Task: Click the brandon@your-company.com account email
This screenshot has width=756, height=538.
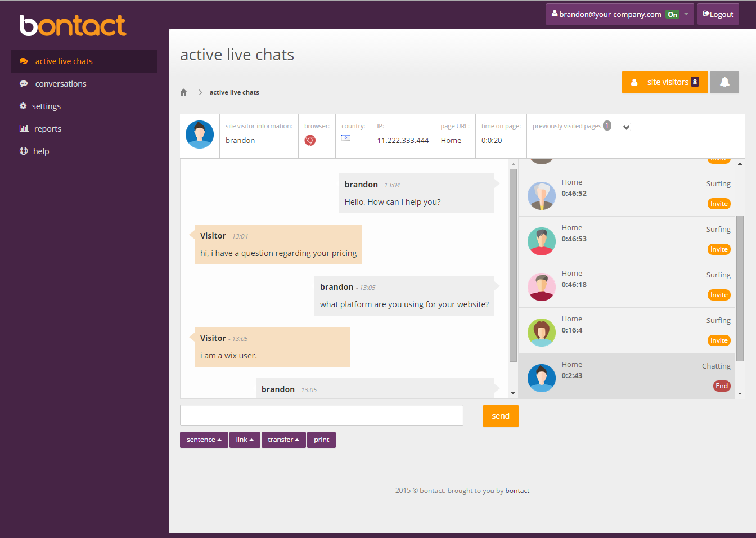Action: coord(610,14)
